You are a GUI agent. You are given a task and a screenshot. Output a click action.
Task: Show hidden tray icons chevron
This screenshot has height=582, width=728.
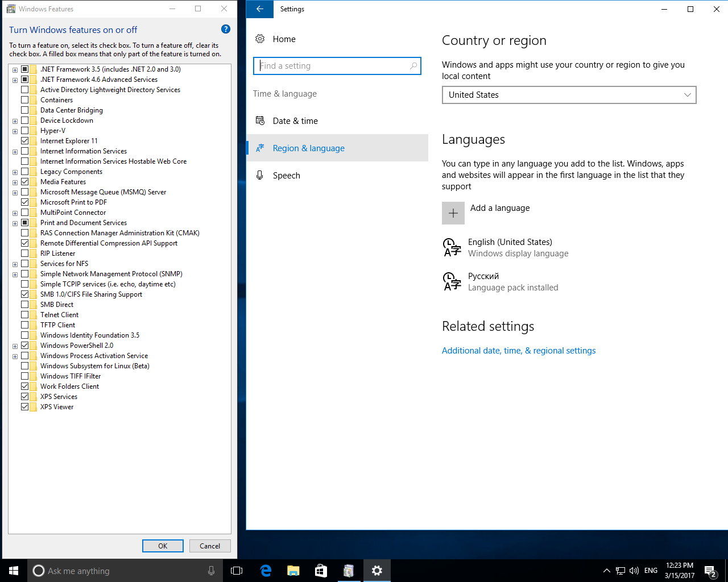(x=606, y=571)
